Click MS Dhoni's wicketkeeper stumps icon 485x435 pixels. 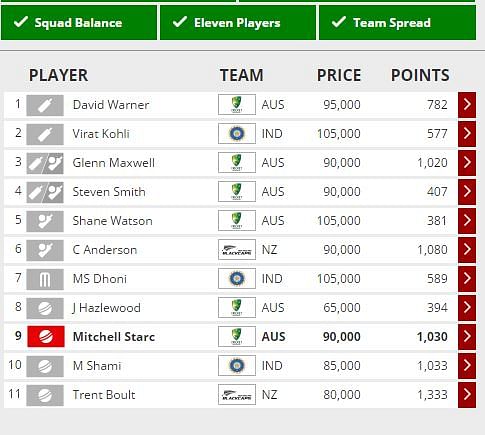45,279
